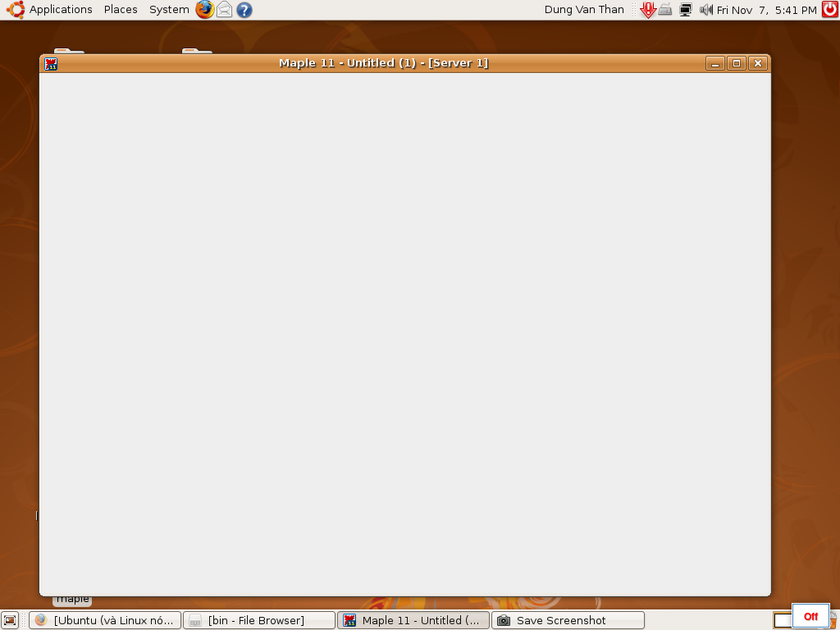
Task: Click the Off indicator in the bottom panel
Action: (810, 617)
